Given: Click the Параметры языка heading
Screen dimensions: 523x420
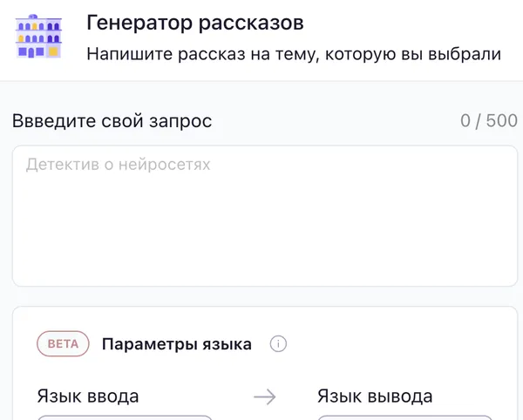Looking at the screenshot, I should coord(177,344).
